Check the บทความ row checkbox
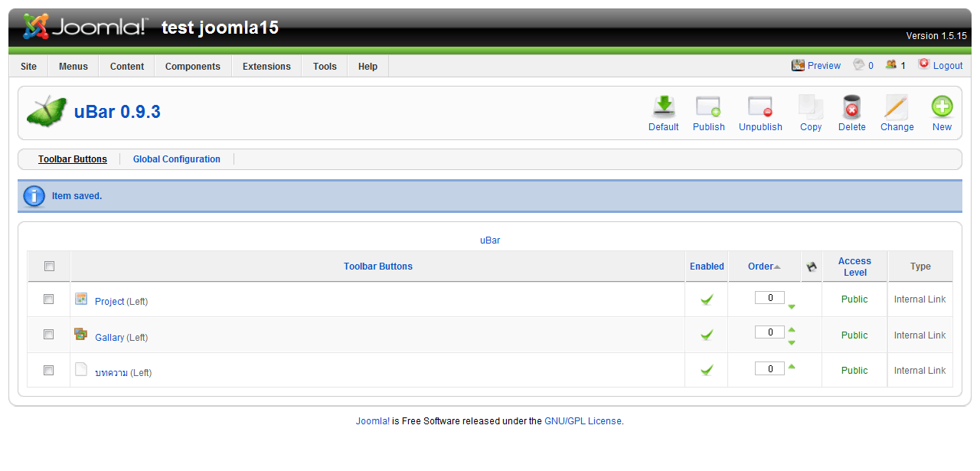The image size is (980, 471). 48,370
